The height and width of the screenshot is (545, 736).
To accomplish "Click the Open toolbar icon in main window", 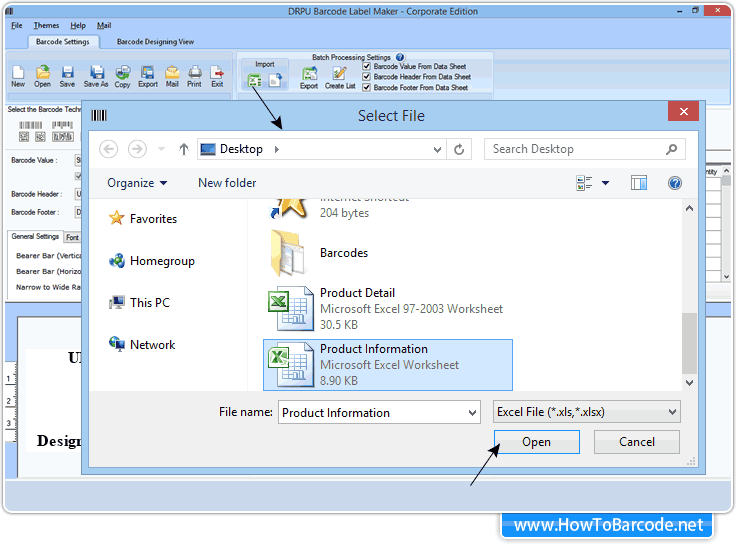I will 42,77.
